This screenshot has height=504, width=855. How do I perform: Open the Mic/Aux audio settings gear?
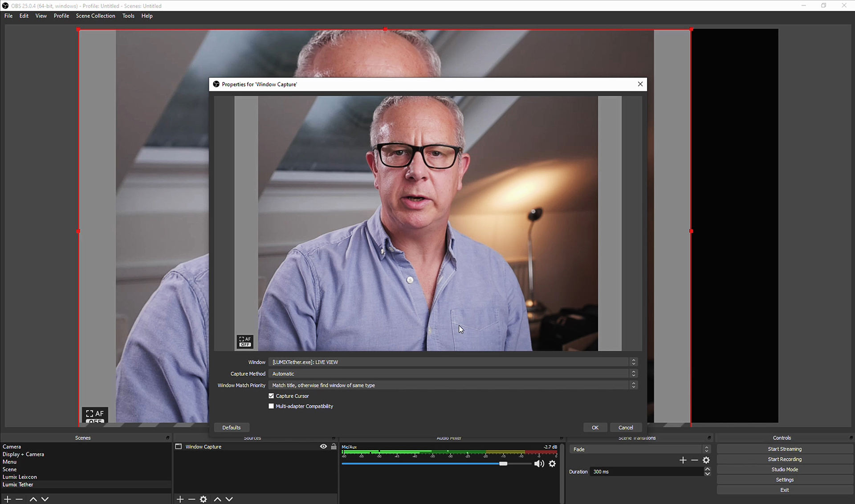pyautogui.click(x=552, y=464)
